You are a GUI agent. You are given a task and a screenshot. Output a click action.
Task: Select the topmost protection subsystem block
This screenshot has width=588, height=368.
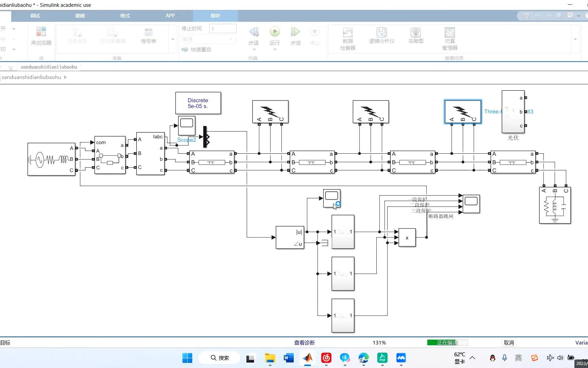343,232
